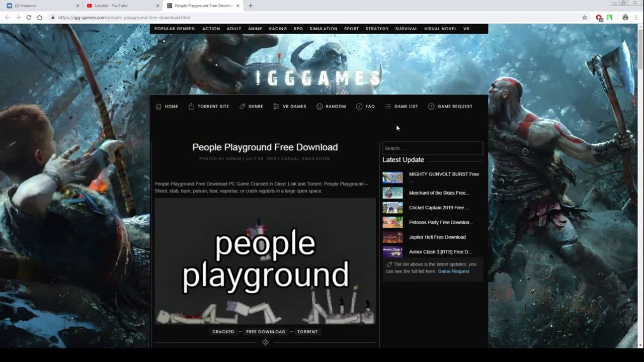The width and height of the screenshot is (644, 362).
Task: Open Cricket Captain 2019 Free link
Action: coord(439,208)
